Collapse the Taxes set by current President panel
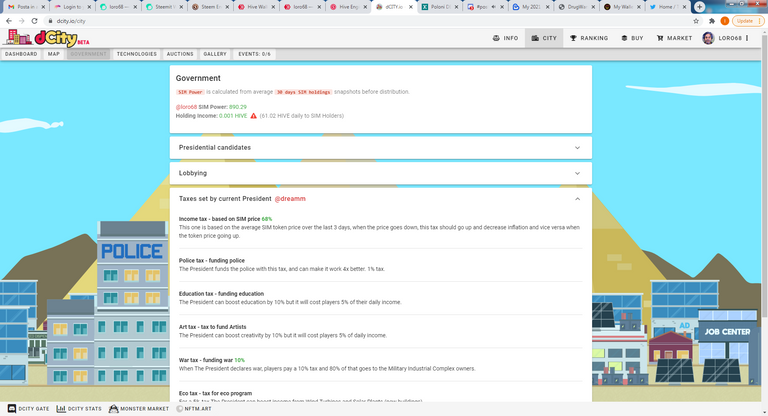Image resolution: width=768 pixels, height=416 pixels. click(x=577, y=199)
